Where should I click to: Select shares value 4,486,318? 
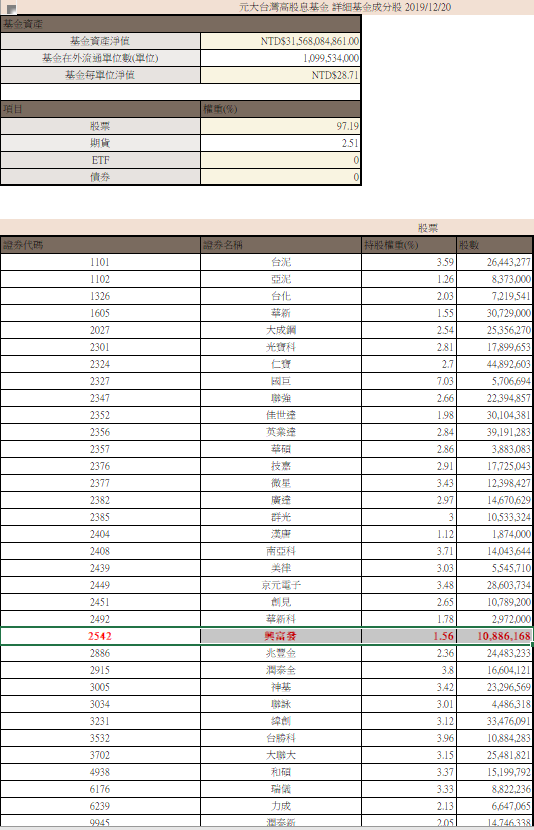[511, 704]
